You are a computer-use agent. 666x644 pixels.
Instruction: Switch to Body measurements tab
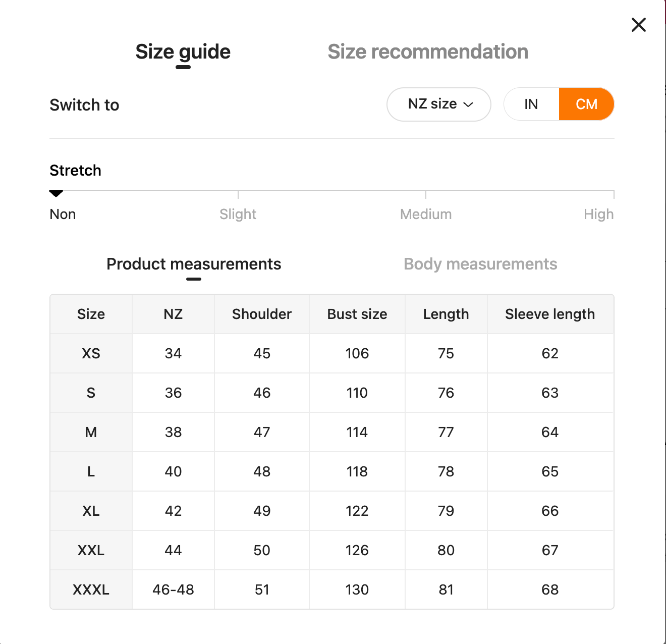click(x=480, y=264)
